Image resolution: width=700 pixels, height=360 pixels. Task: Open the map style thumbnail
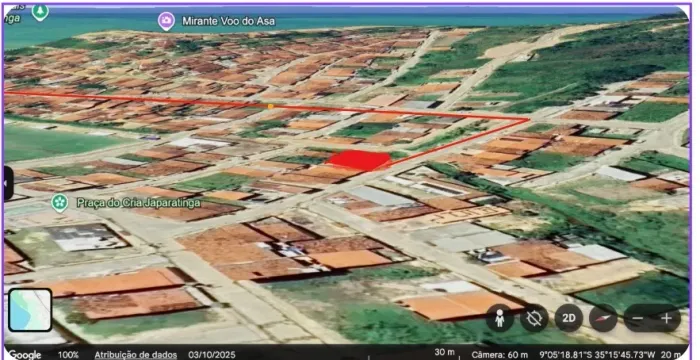(x=30, y=310)
